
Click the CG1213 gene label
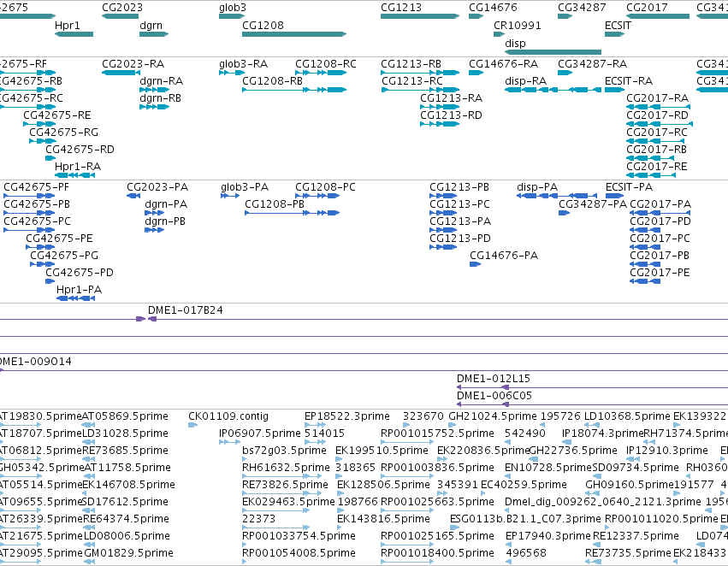(401, 8)
